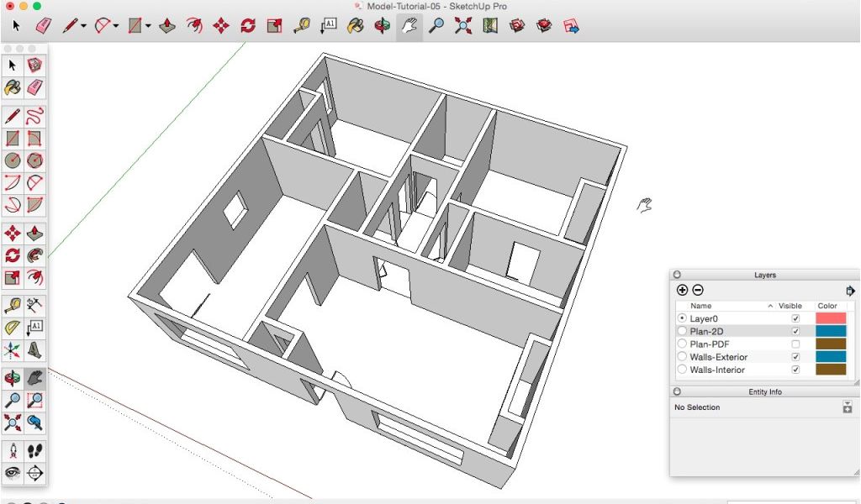Screen dimensions: 861x504
Task: Select the Paint Bucket tool in top toolbar
Action: pos(356,26)
